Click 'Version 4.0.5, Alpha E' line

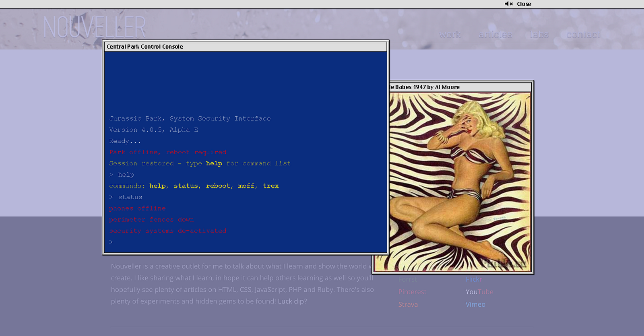point(153,130)
